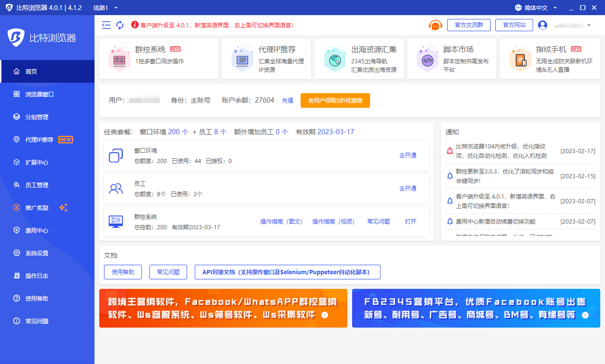The image size is (605, 364).
Task: Open customer service headset icon
Action: [x=435, y=25]
